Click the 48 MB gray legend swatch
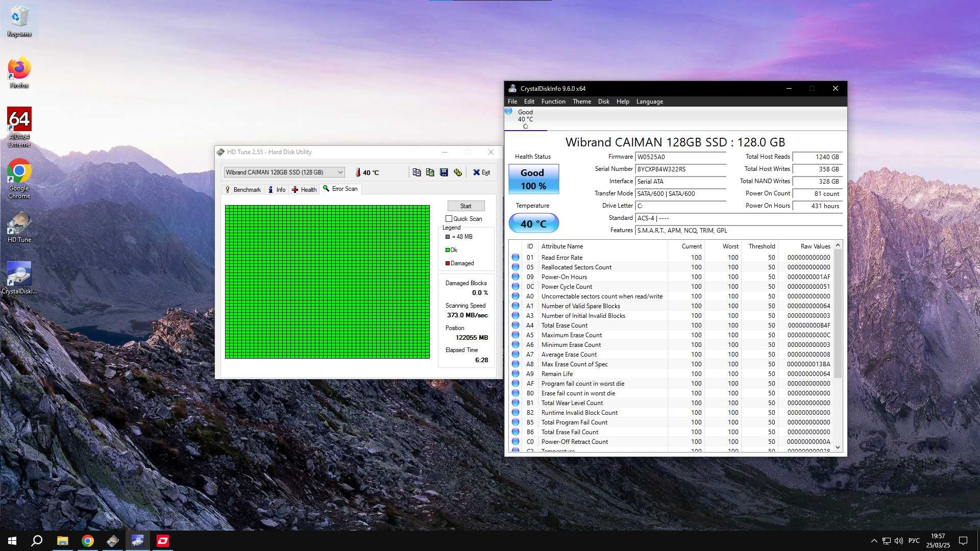The width and height of the screenshot is (980, 551). [448, 237]
